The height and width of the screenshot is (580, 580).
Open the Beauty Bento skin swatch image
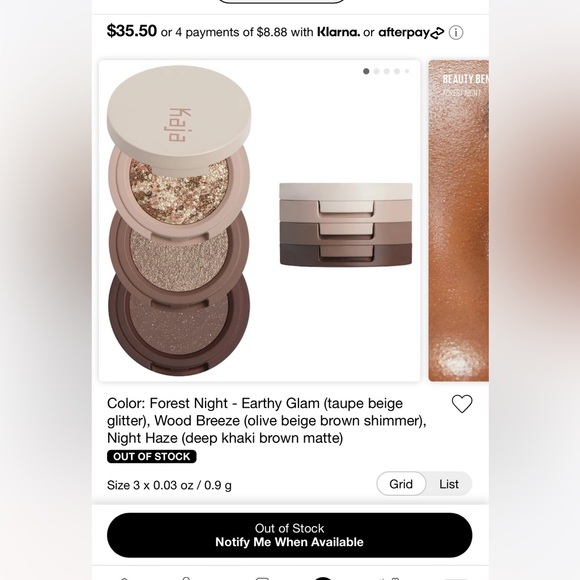[459, 220]
